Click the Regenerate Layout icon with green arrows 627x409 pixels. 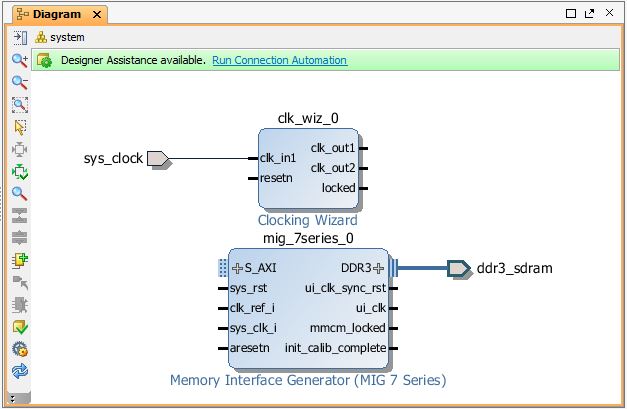tap(20, 172)
